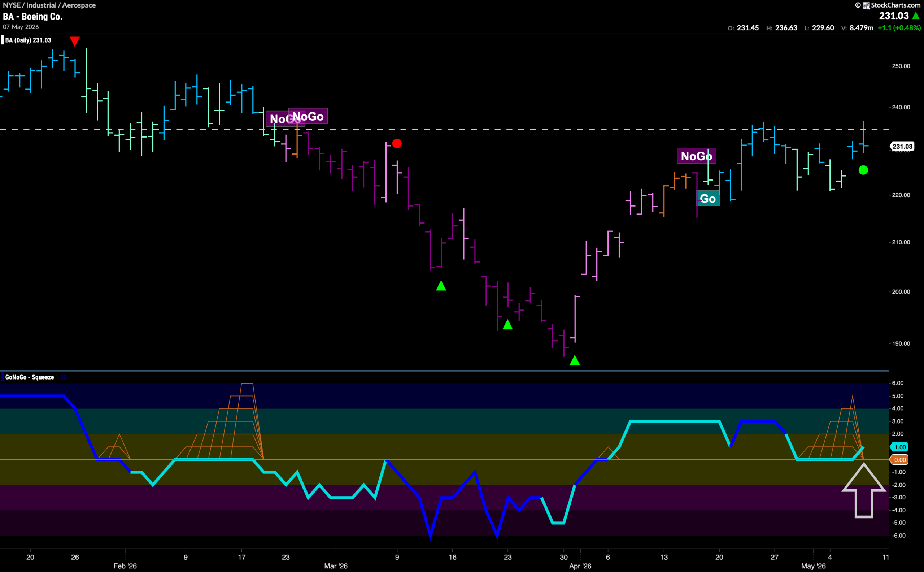Click the Apr '26 month label
The image size is (924, 572).
tap(580, 566)
